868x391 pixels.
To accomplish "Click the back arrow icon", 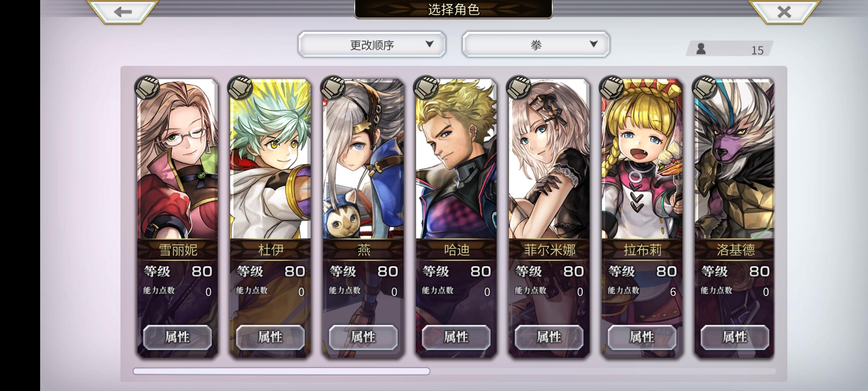I will click(123, 12).
